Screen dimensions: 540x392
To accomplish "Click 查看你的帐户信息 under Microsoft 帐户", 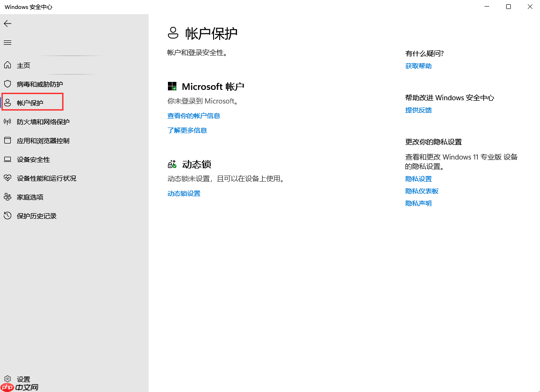I will click(194, 115).
